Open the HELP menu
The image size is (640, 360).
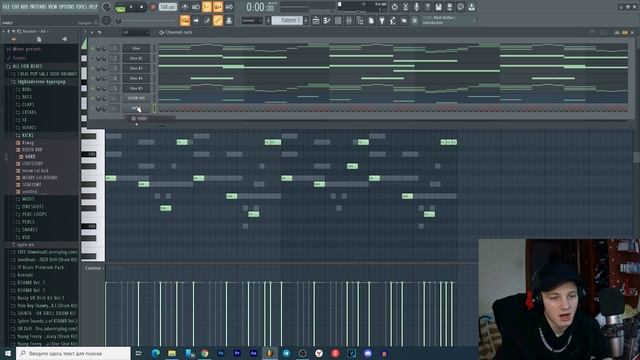pos(93,7)
